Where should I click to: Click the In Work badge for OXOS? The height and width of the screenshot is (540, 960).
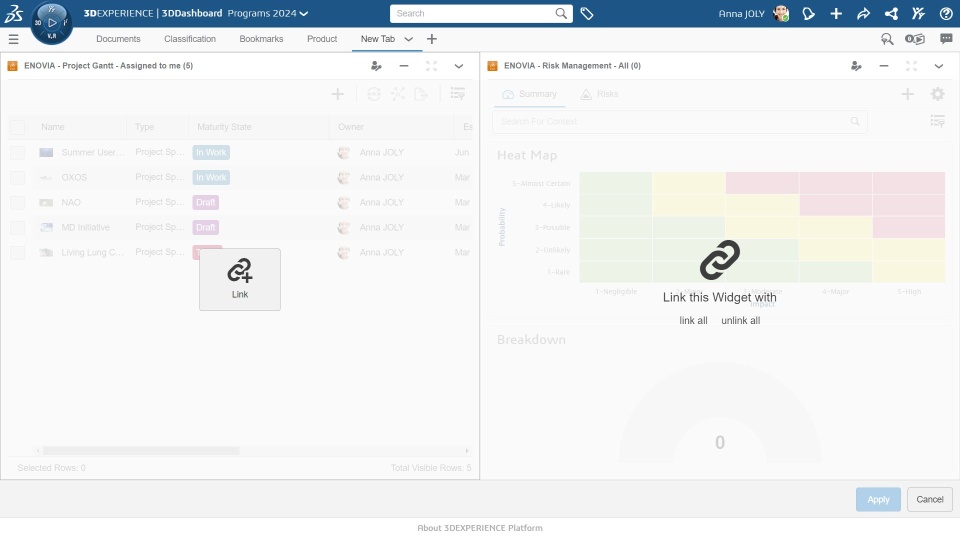pyautogui.click(x=211, y=178)
